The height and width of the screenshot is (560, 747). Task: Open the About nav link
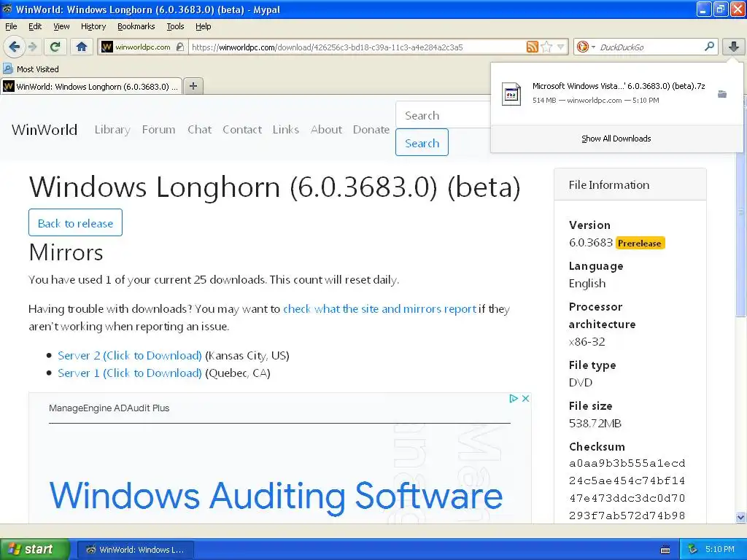tap(326, 130)
